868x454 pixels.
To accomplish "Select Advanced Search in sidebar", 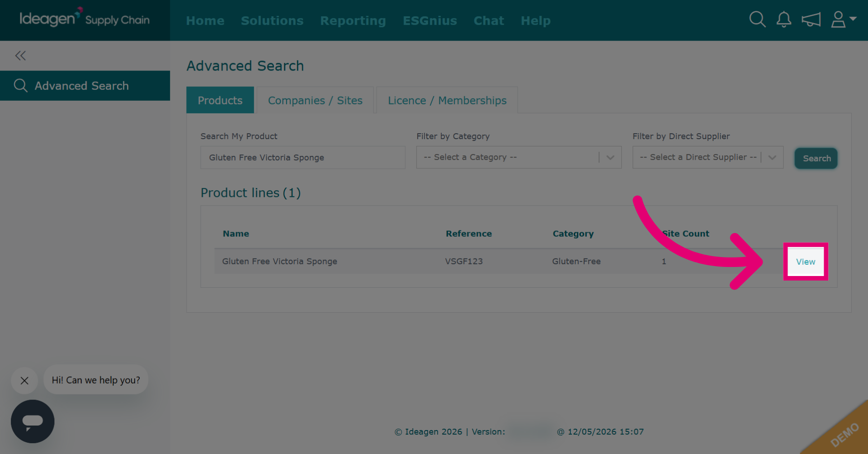I will point(85,86).
